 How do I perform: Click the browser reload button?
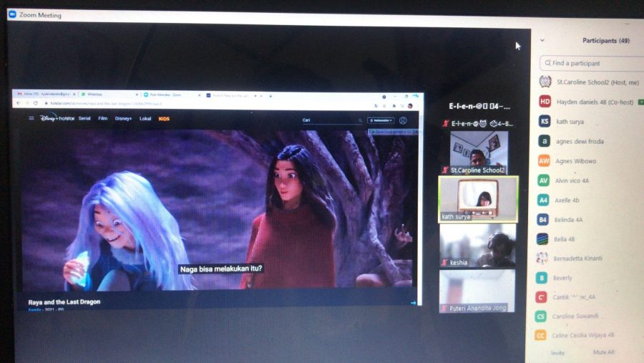pos(36,104)
